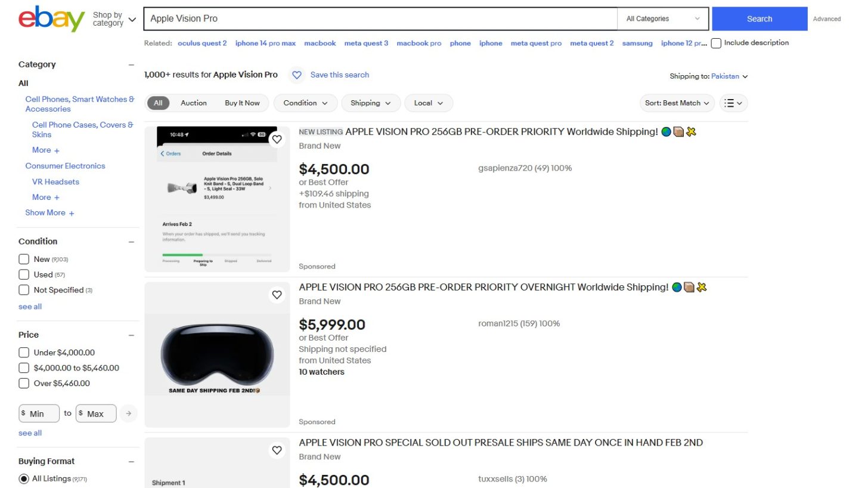868x488 pixels.
Task: Click related search macbook pro
Action: [419, 44]
